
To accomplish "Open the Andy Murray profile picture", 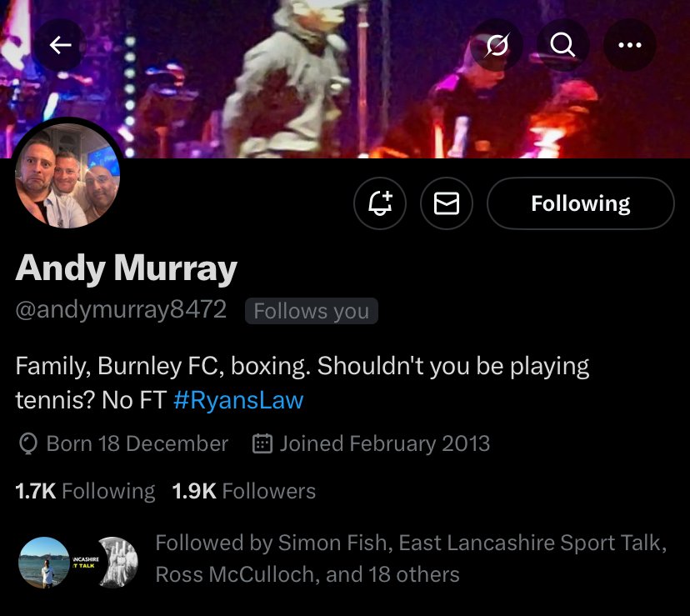I will pyautogui.click(x=67, y=175).
